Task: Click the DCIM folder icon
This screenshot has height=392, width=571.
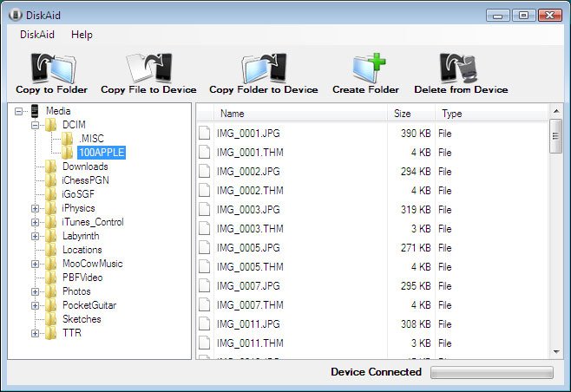Action: 51,125
